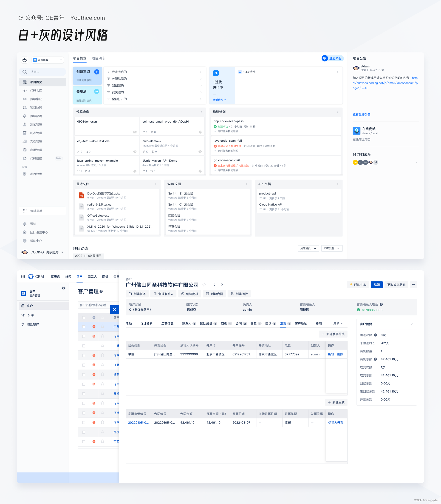Check the first customer row checkbox
This screenshot has height=504, width=441.
[84, 327]
